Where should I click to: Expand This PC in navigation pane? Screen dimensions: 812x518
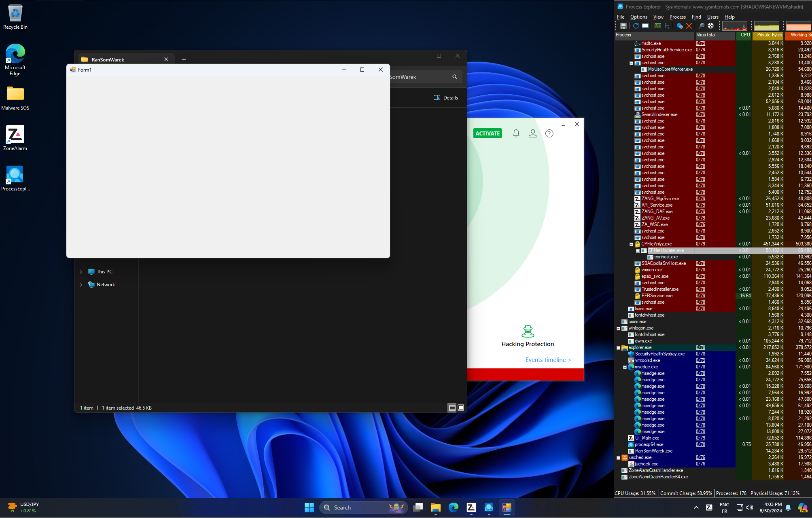tap(81, 272)
